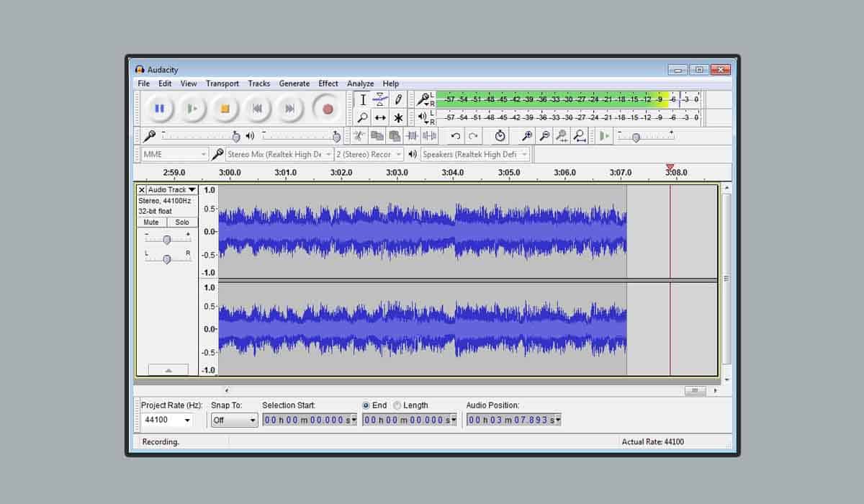The width and height of the screenshot is (864, 504).
Task: Click the horizontal scrollbar thumb
Action: 695,390
